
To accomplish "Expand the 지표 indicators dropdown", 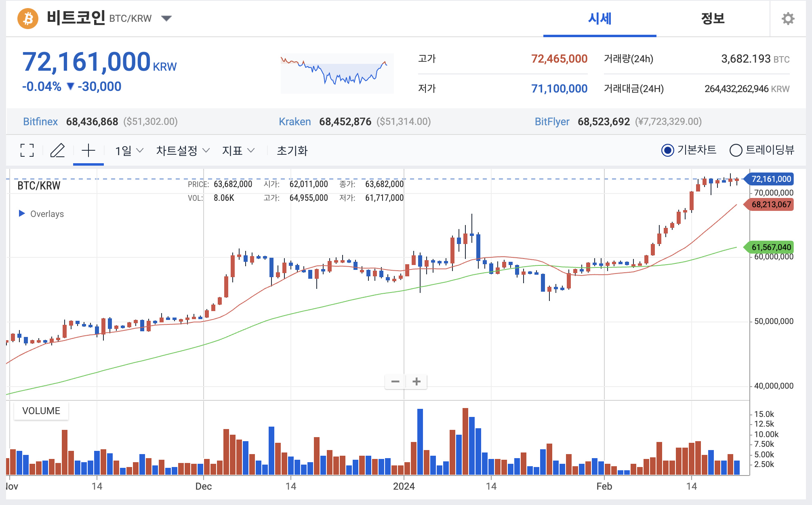I will [238, 151].
